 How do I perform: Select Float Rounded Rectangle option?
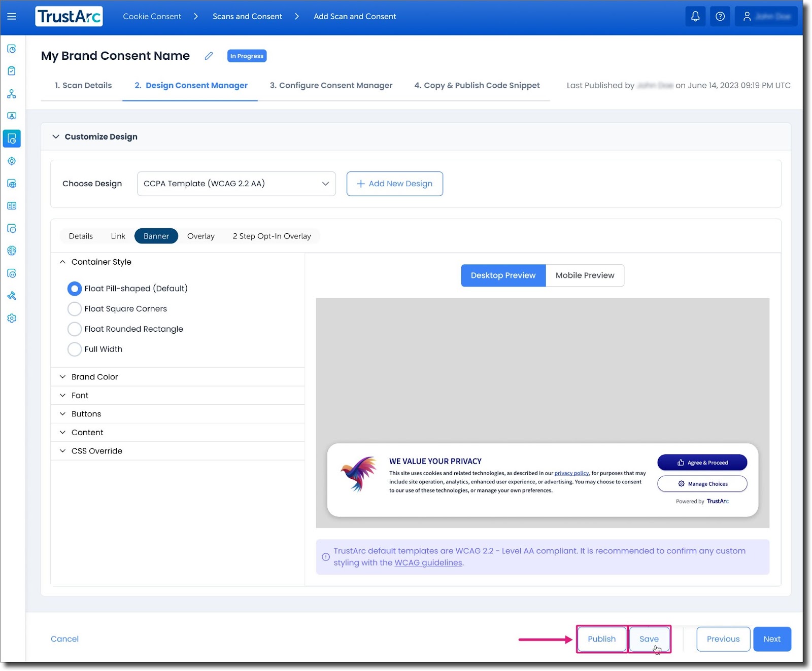tap(75, 329)
